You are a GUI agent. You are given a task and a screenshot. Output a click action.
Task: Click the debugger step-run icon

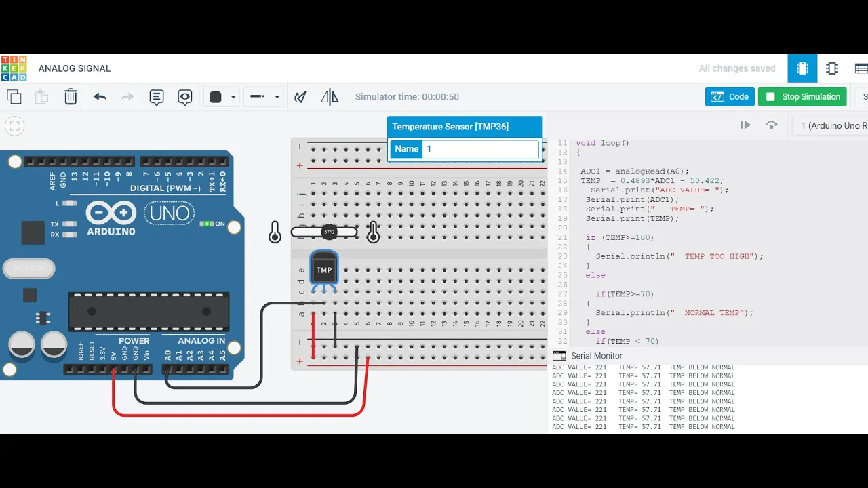[745, 125]
